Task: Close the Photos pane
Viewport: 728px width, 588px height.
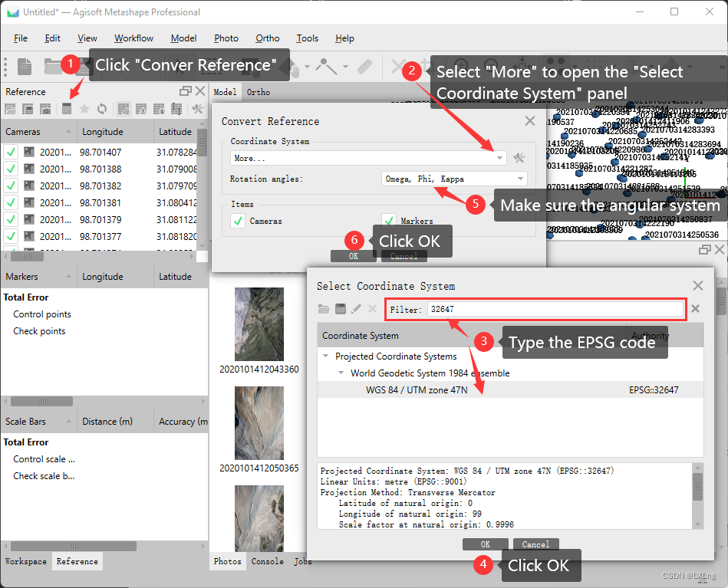Action: [x=720, y=250]
